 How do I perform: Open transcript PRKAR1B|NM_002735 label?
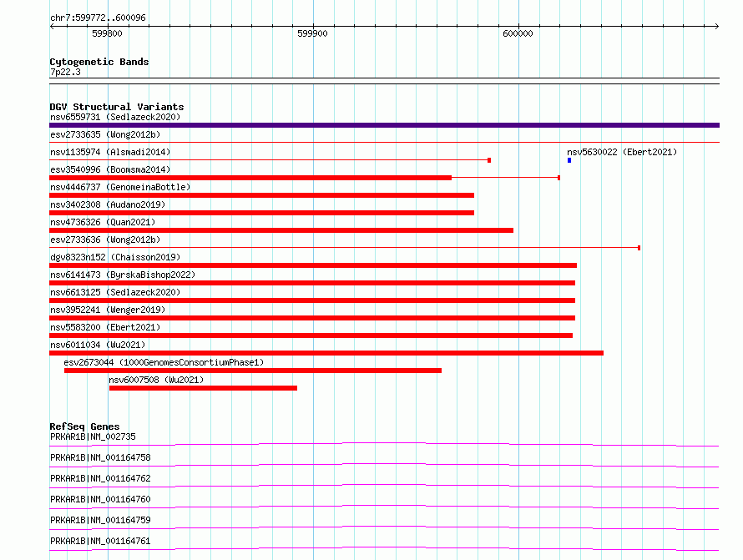pyautogui.click(x=93, y=436)
